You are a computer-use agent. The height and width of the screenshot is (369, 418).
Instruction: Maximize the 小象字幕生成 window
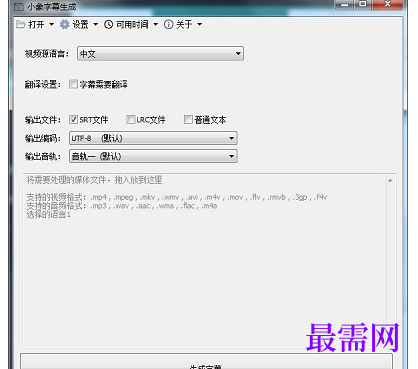(x=363, y=4)
